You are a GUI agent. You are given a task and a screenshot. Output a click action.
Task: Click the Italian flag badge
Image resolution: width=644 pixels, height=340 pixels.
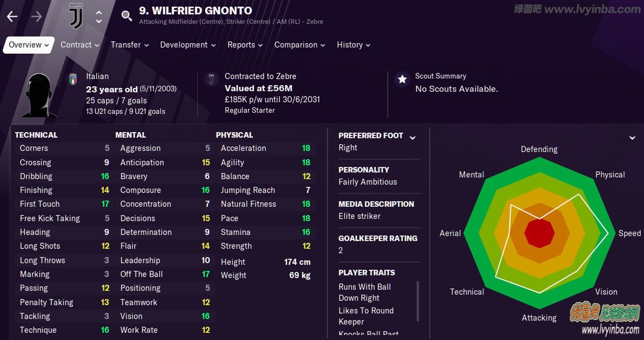tap(73, 79)
